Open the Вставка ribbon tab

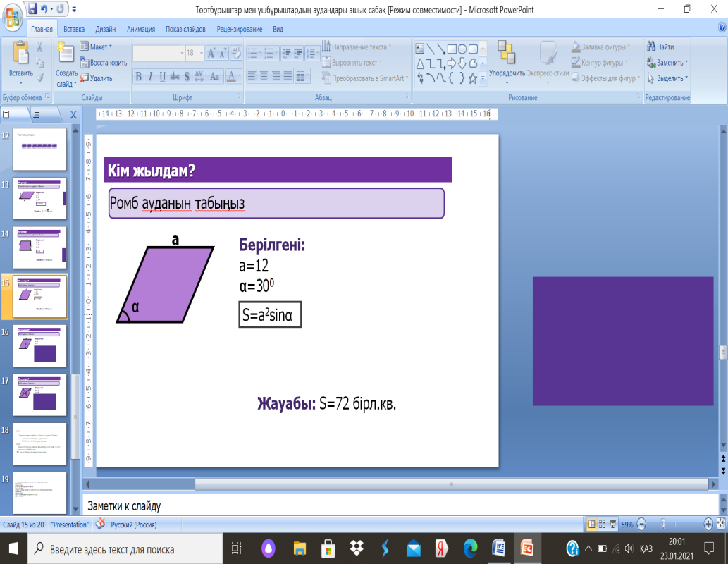click(x=74, y=30)
